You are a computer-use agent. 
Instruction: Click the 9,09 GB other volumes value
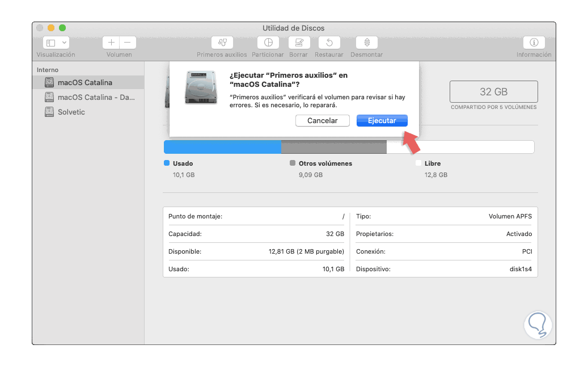311,175
